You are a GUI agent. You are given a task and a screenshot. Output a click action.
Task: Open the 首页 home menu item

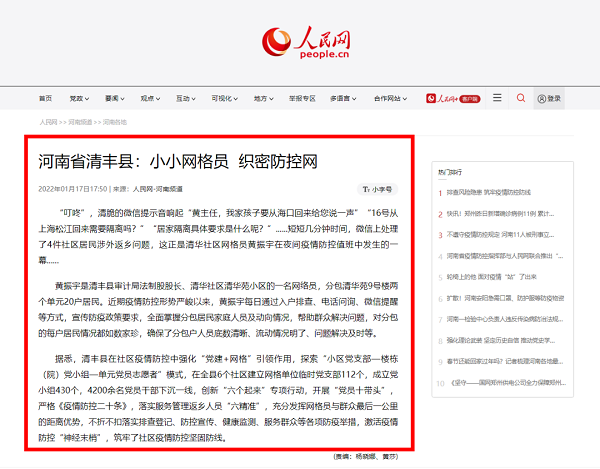[x=45, y=98]
